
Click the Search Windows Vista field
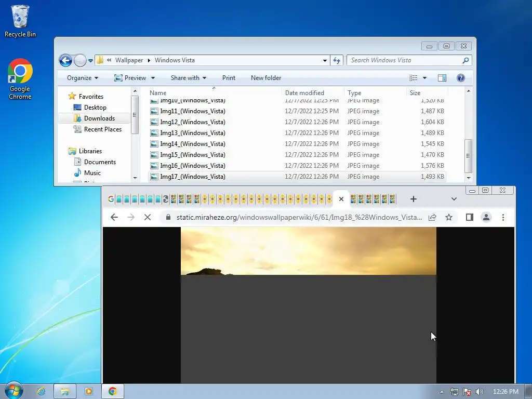(404, 60)
